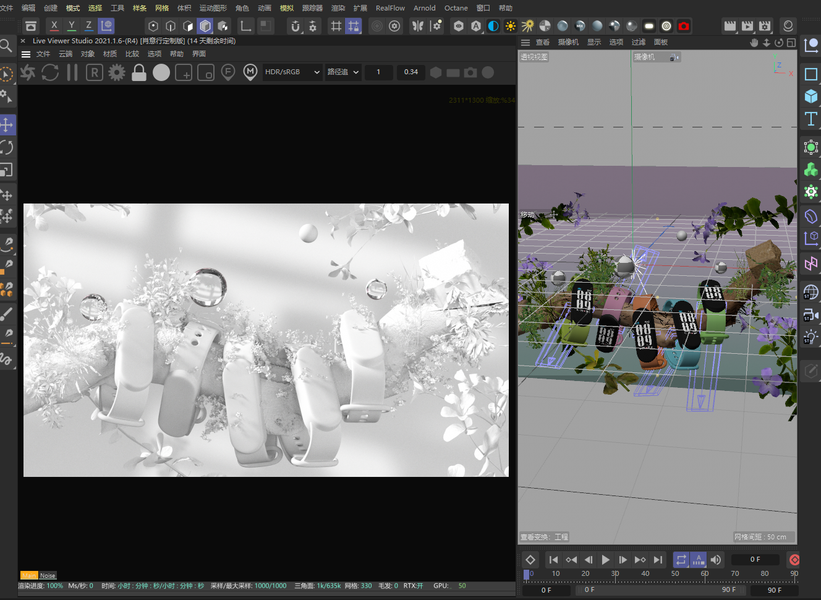
Task: Click the current frame field showing 0 F
Action: [755, 559]
